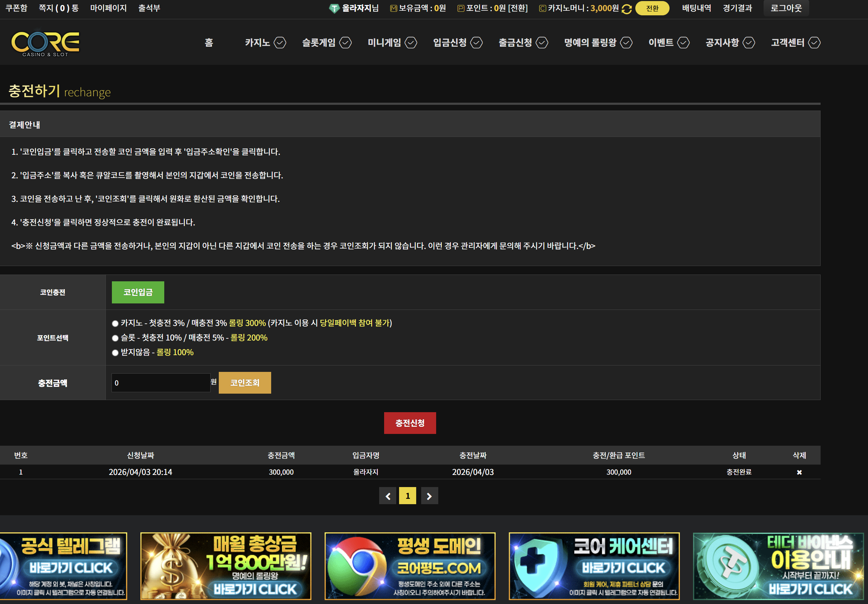Select 받지않음 no-bonus option
The width and height of the screenshot is (868, 604).
tap(115, 353)
